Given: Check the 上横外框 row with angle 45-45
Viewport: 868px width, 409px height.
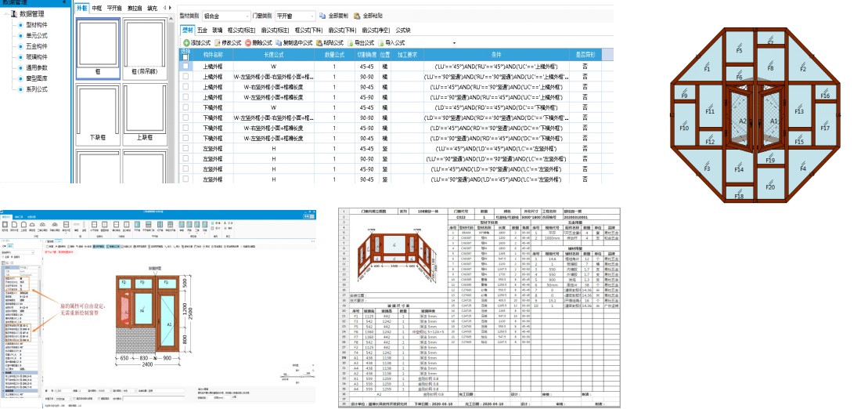Looking at the screenshot, I should click(x=185, y=66).
